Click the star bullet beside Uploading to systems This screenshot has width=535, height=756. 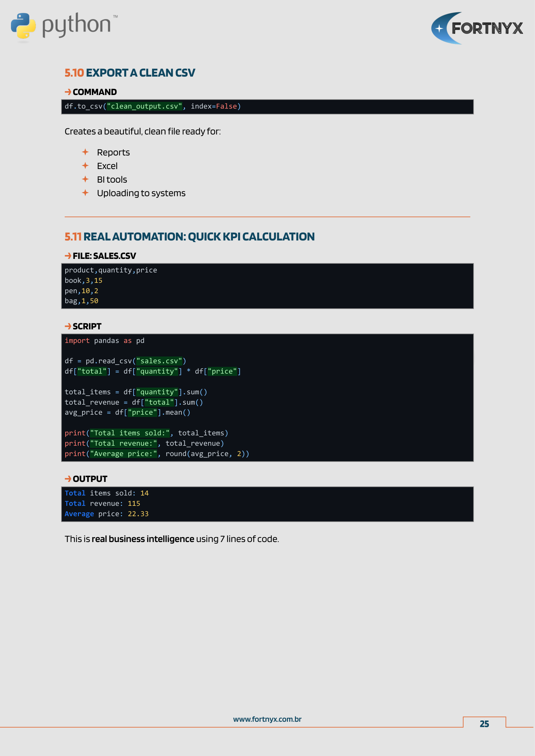(85, 193)
